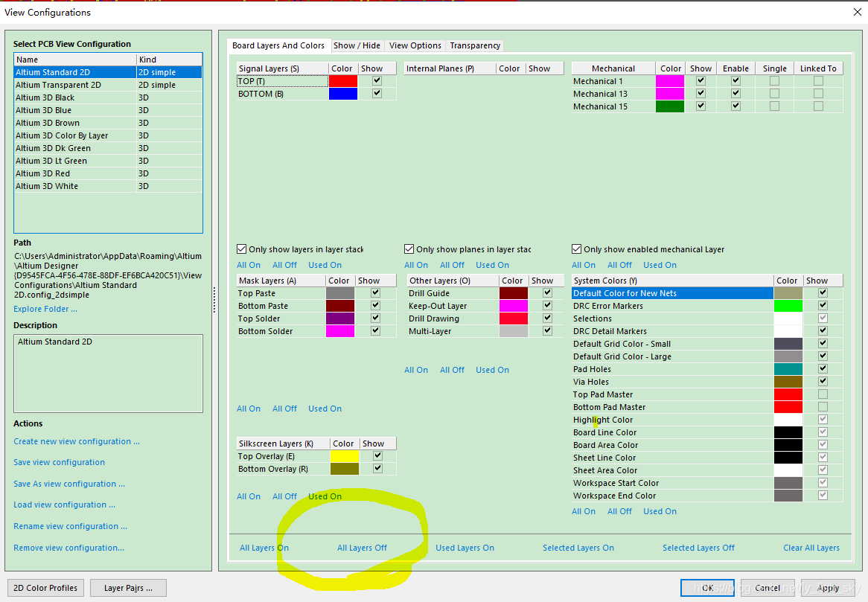Click Used On under Mechanical layers
Screen dimensions: 868x602
(x=660, y=265)
